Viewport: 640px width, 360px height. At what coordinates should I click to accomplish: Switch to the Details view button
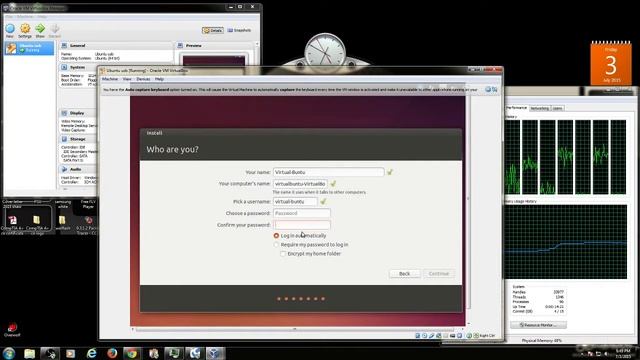click(213, 30)
